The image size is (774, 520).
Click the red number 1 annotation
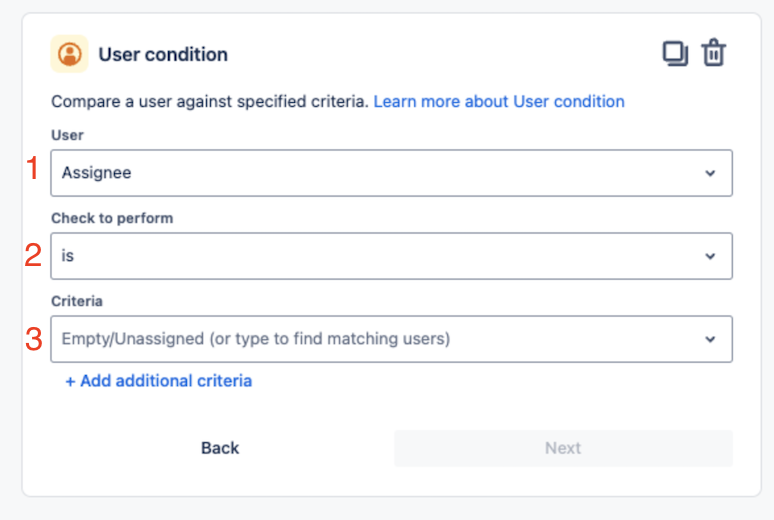33,169
